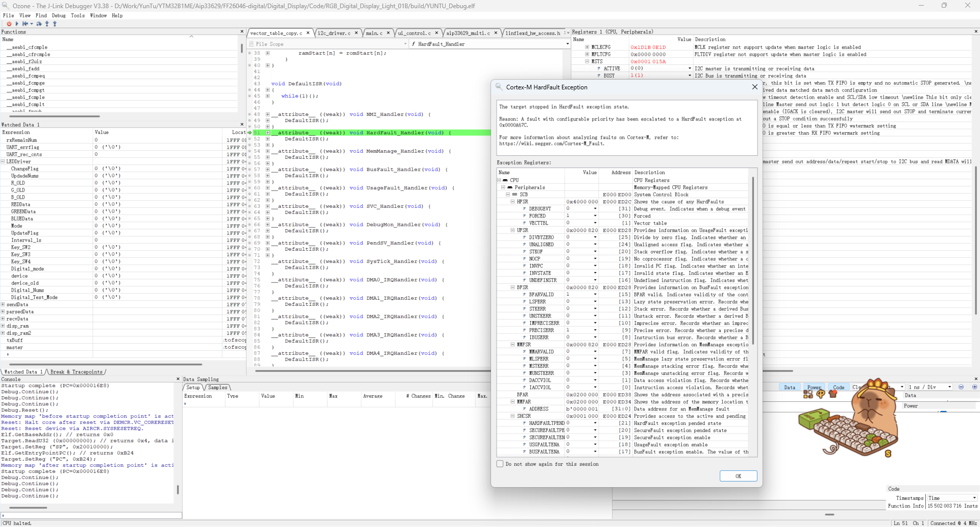980x527 pixels.
Task: Resume program execution with play icon
Action: (17, 23)
